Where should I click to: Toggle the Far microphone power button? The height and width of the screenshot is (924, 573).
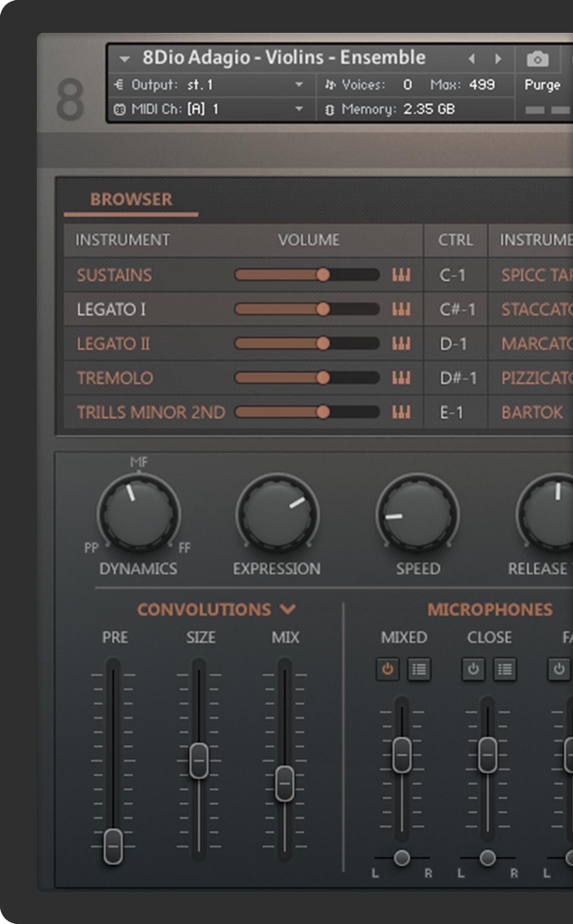tap(559, 670)
